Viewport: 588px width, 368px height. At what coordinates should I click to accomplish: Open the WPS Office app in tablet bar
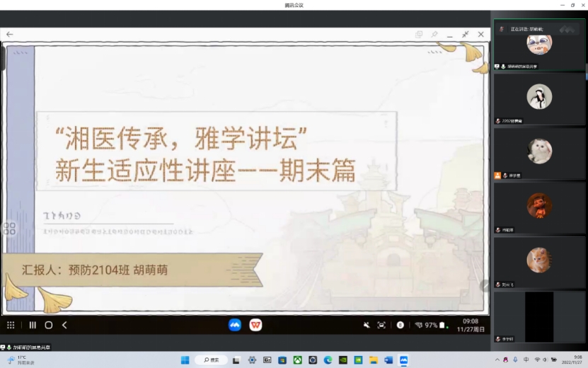[255, 325]
